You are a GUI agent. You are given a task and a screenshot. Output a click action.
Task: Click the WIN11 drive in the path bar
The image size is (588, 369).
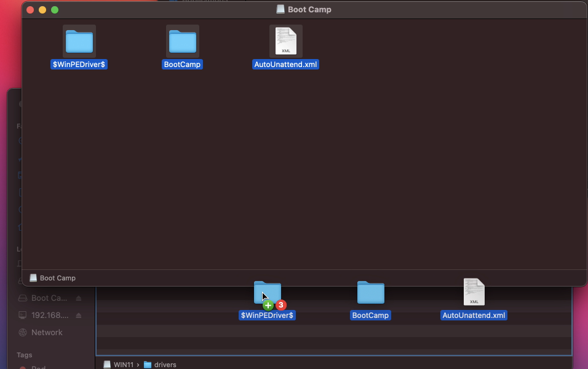119,365
